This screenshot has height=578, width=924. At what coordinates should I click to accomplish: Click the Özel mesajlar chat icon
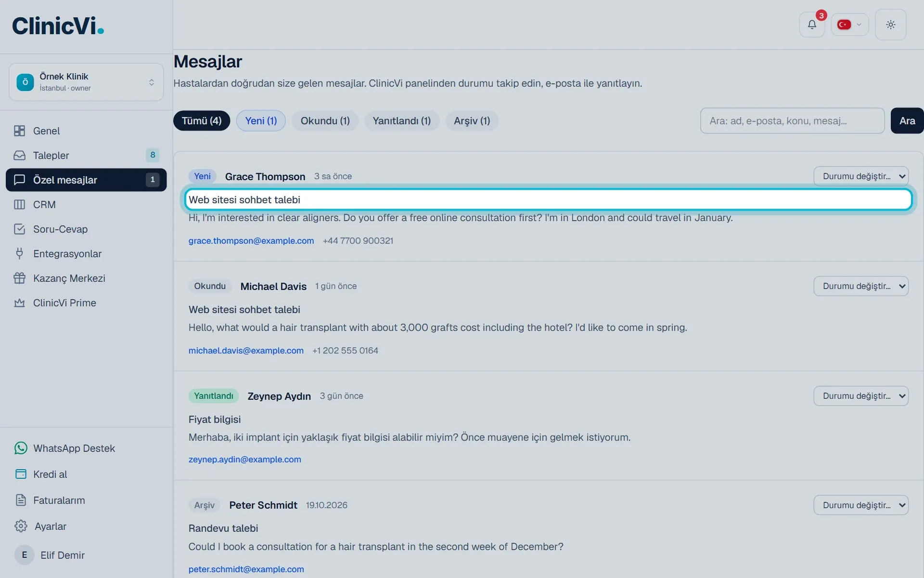coord(19,180)
